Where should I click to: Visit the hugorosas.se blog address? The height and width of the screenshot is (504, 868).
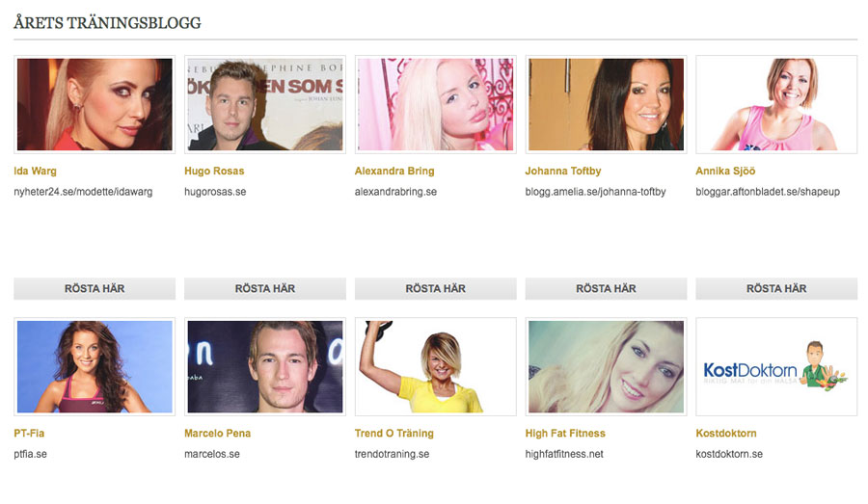coord(215,192)
